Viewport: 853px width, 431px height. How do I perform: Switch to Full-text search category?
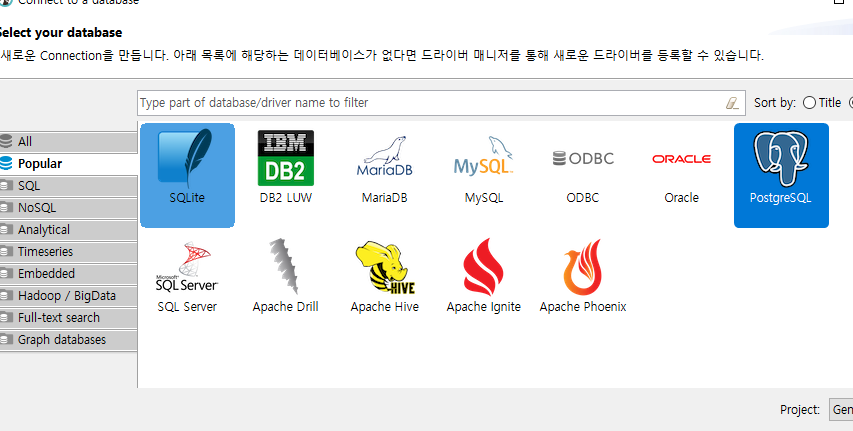(69, 317)
